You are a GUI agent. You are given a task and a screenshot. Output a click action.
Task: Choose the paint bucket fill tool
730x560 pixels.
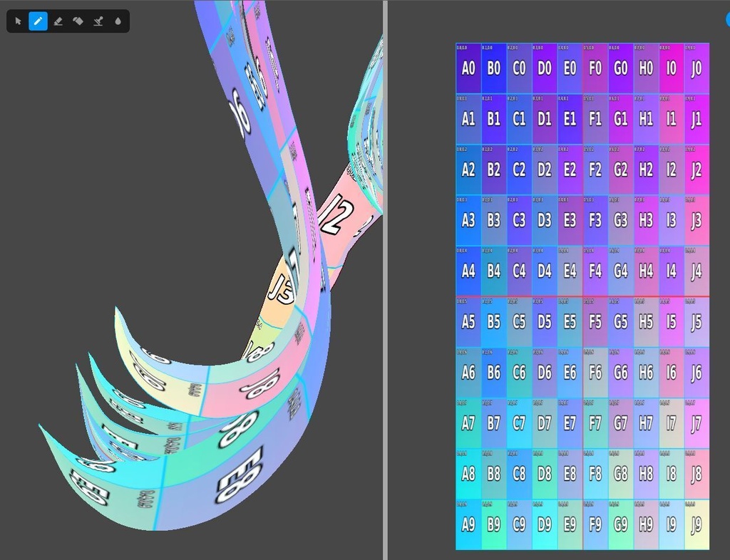tap(78, 21)
